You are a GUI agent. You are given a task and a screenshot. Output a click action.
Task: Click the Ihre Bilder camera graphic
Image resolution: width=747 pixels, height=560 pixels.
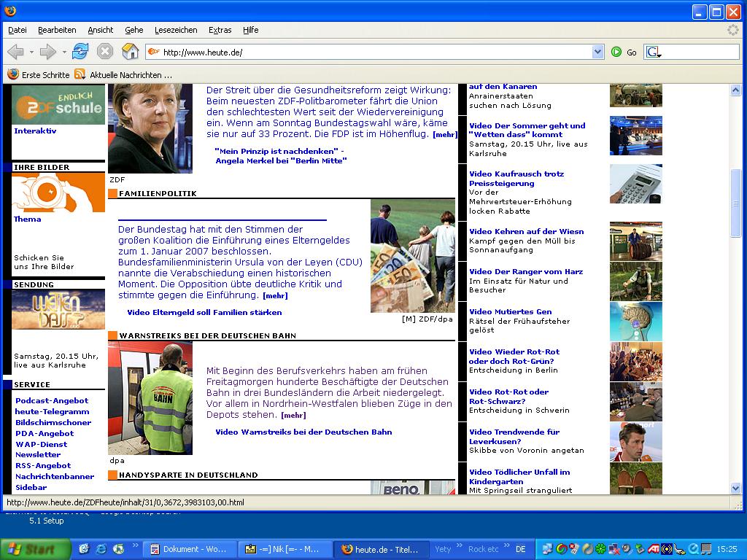58,192
